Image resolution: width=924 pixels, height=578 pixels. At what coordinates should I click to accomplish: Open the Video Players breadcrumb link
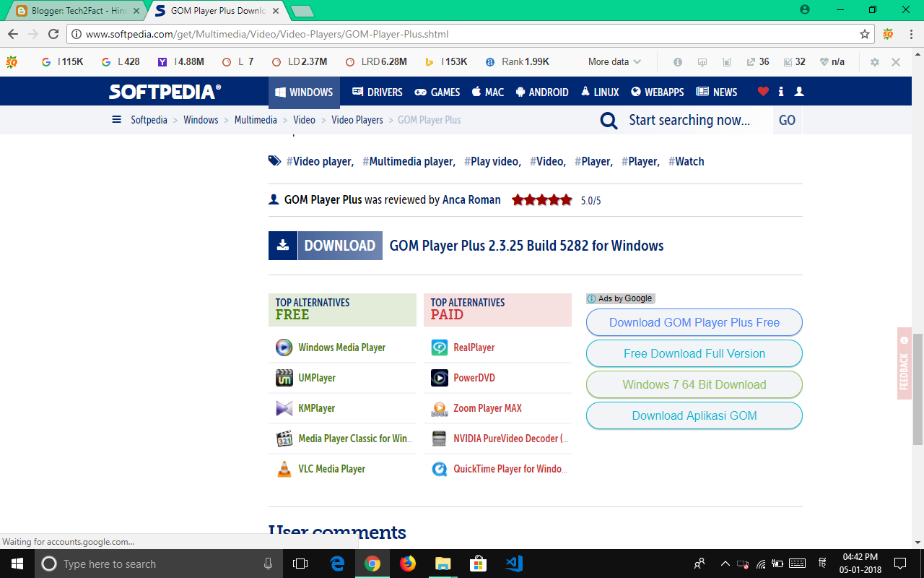(x=357, y=120)
